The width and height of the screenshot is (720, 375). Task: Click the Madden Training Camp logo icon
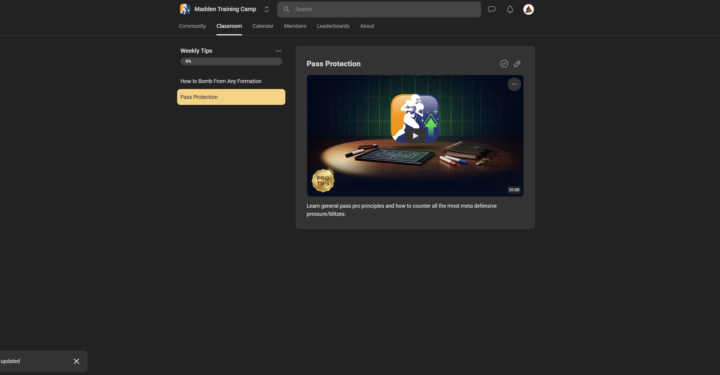pyautogui.click(x=185, y=9)
